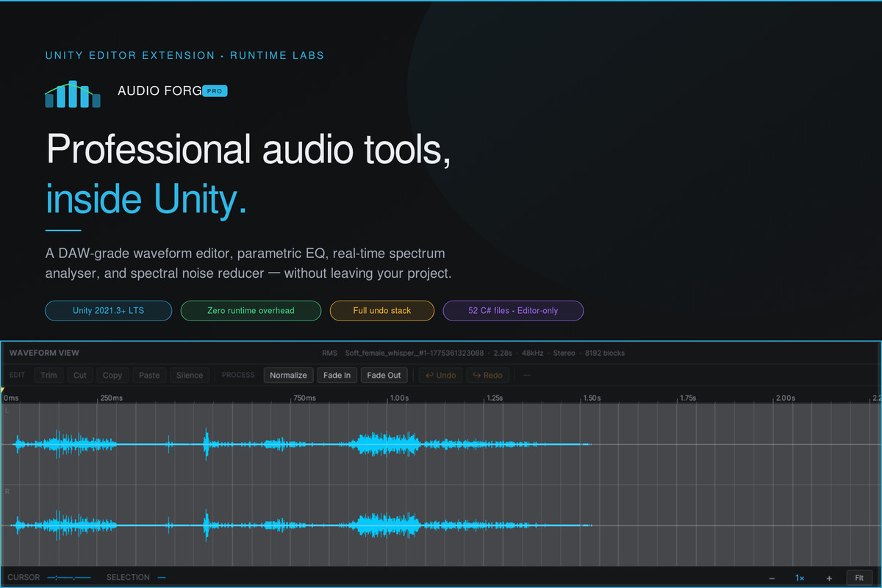Apply Fade In process
The image size is (882, 588).
pos(337,375)
